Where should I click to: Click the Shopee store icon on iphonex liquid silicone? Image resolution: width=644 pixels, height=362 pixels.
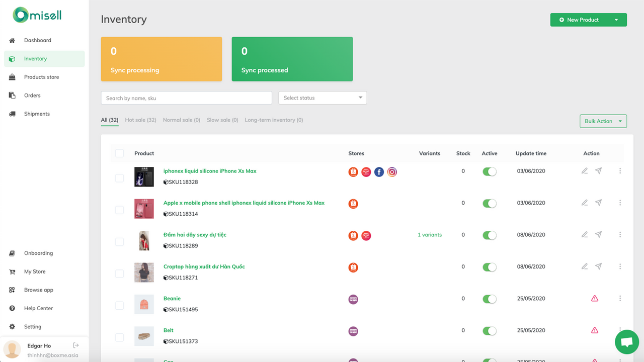coord(353,171)
